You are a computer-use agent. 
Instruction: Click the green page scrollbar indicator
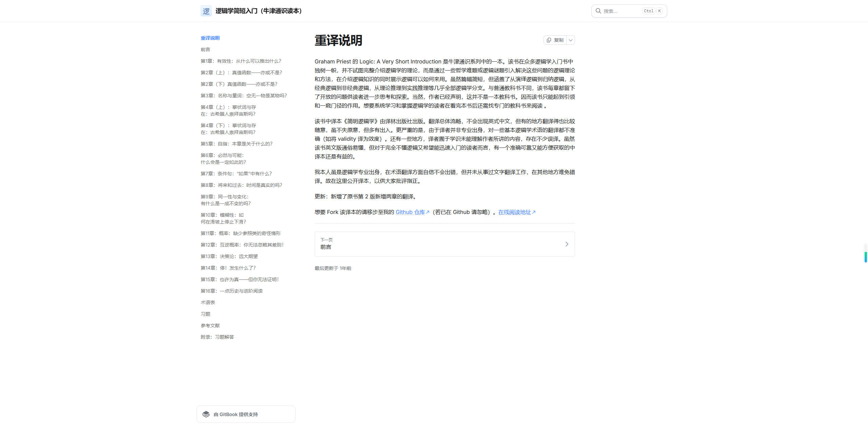coord(866,257)
